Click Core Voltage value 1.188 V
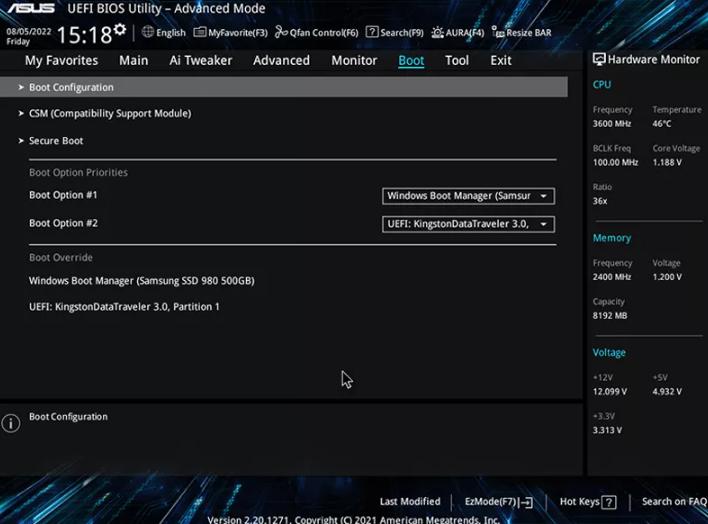 [x=667, y=162]
